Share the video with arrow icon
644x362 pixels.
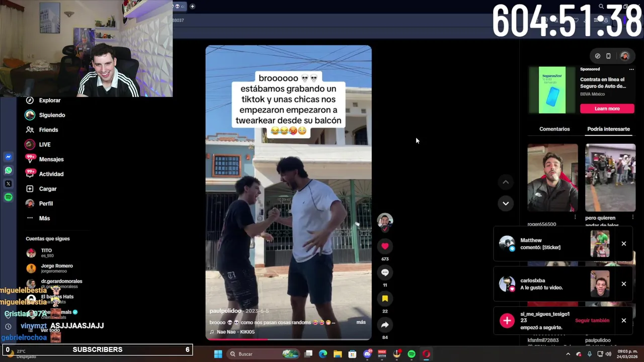[x=385, y=325]
